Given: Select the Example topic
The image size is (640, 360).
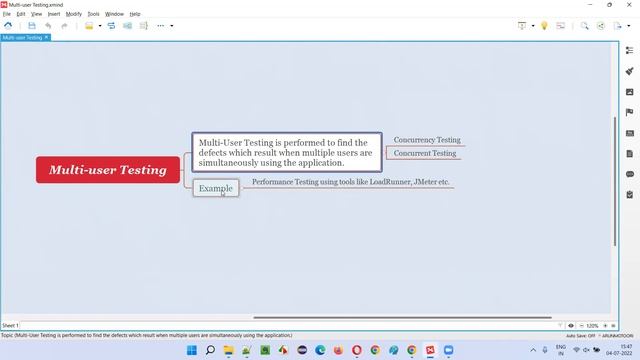Looking at the screenshot, I should pos(216,188).
